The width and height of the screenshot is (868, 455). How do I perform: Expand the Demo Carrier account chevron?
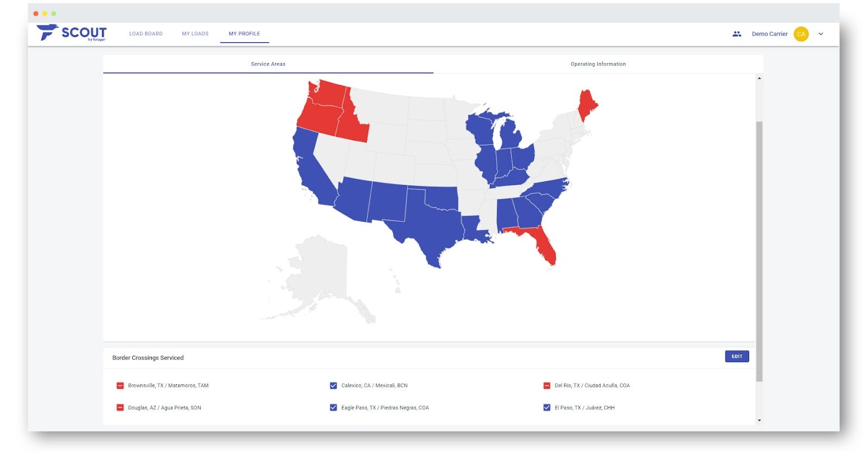pyautogui.click(x=821, y=34)
